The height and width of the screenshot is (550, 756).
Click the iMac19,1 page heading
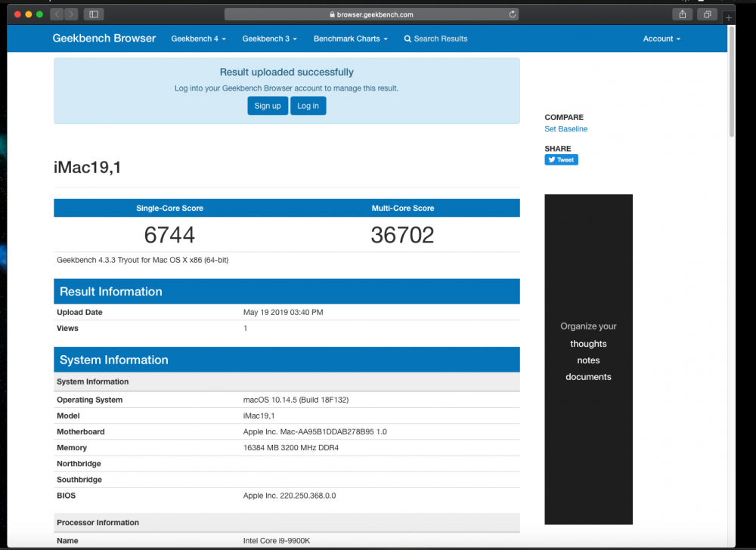click(x=87, y=168)
